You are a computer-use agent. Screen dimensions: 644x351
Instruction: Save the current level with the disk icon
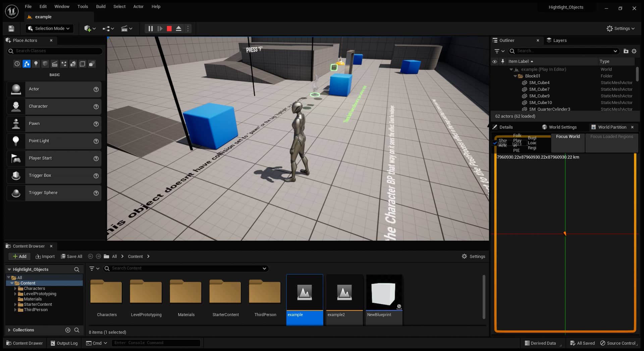11,28
